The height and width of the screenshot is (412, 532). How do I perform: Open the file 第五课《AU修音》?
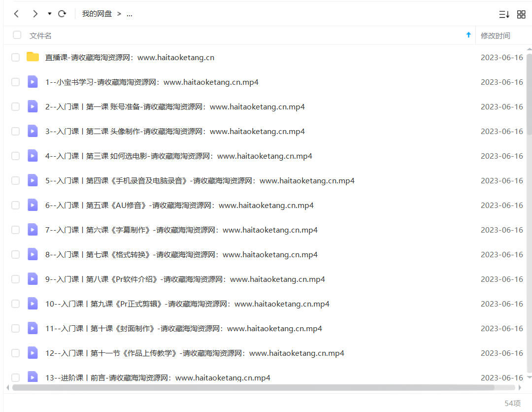pos(179,206)
